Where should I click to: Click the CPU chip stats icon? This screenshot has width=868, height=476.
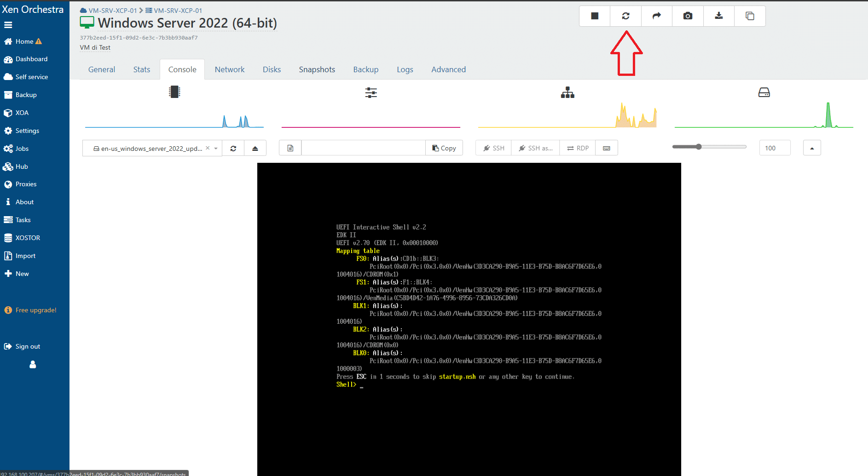(x=174, y=92)
